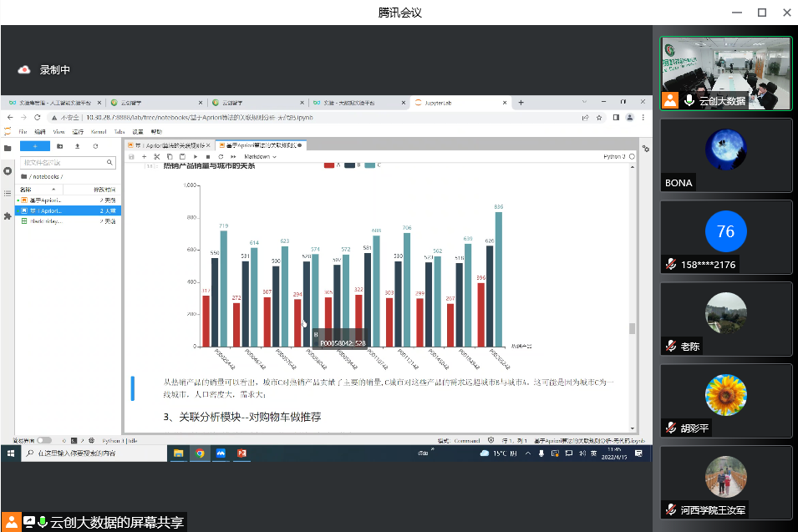Image resolution: width=798 pixels, height=532 pixels.
Task: Open the property inspector gears icon
Action: pyautogui.click(x=644, y=149)
